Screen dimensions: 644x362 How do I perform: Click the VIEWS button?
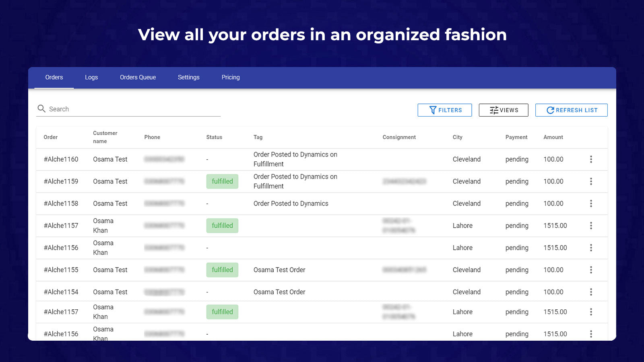click(503, 110)
